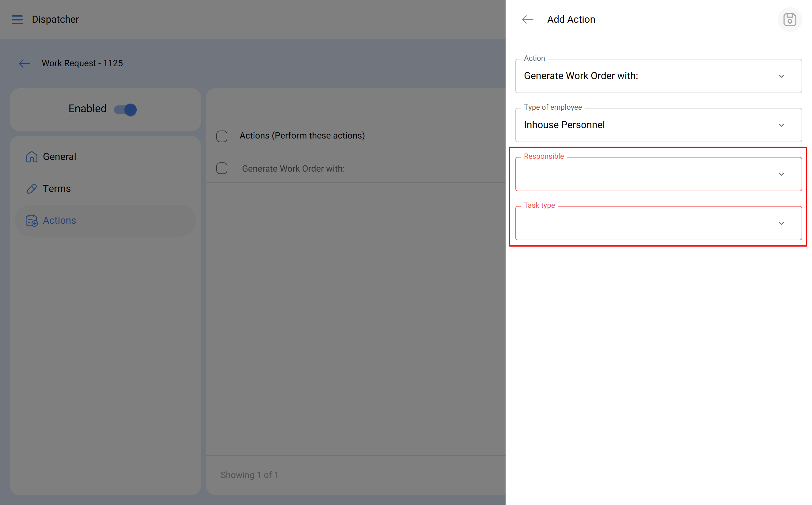Click chevron arrow in Task type field

pos(781,223)
